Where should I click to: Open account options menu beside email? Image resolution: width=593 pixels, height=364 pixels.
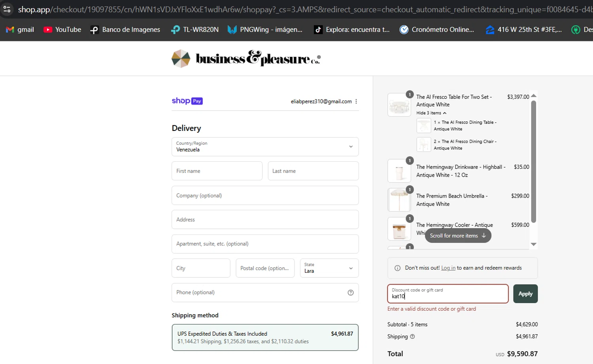click(x=356, y=102)
